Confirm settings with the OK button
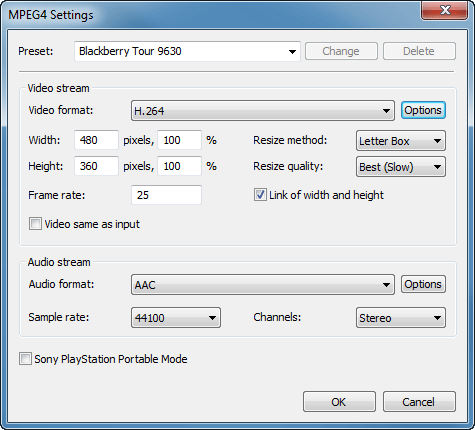The height and width of the screenshot is (430, 475). [339, 402]
